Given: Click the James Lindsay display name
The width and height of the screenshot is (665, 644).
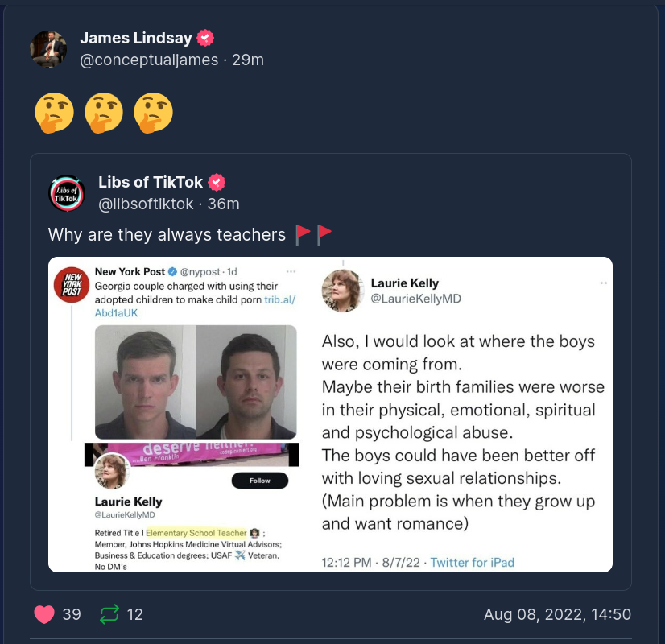Looking at the screenshot, I should [136, 38].
